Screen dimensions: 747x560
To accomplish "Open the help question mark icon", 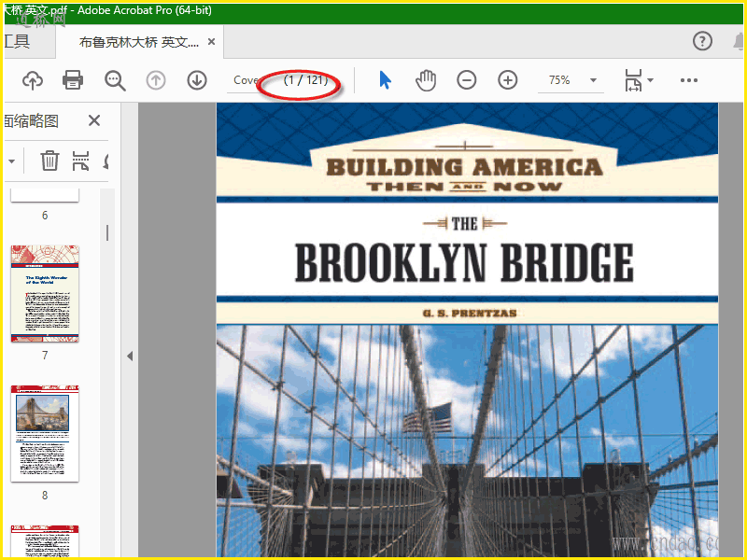I will pyautogui.click(x=702, y=41).
